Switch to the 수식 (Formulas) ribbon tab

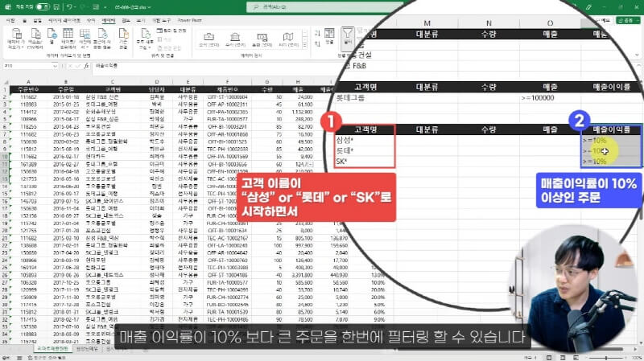91,20
